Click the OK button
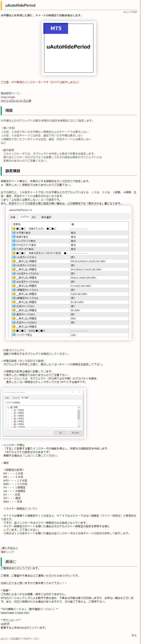 [60, 433]
